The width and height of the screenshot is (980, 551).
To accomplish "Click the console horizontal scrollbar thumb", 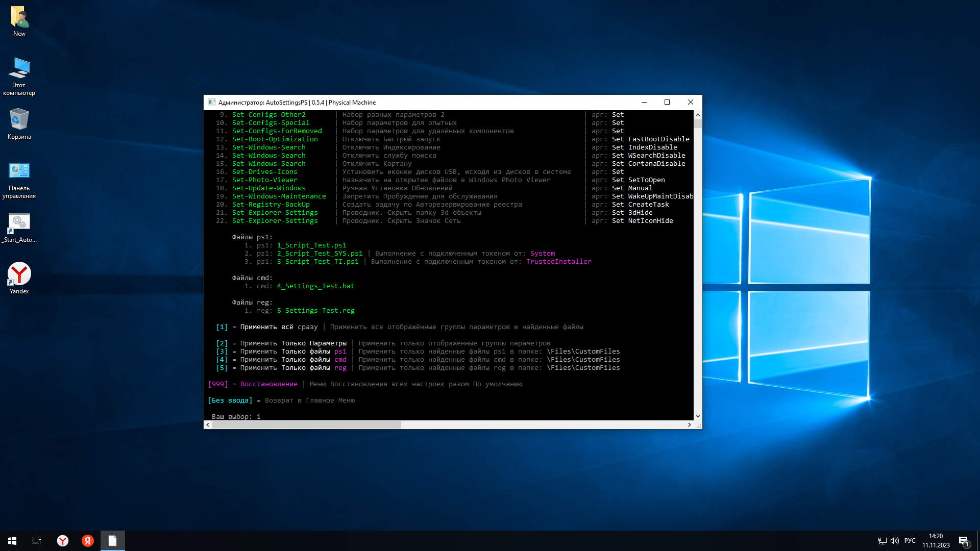I will 306,424.
